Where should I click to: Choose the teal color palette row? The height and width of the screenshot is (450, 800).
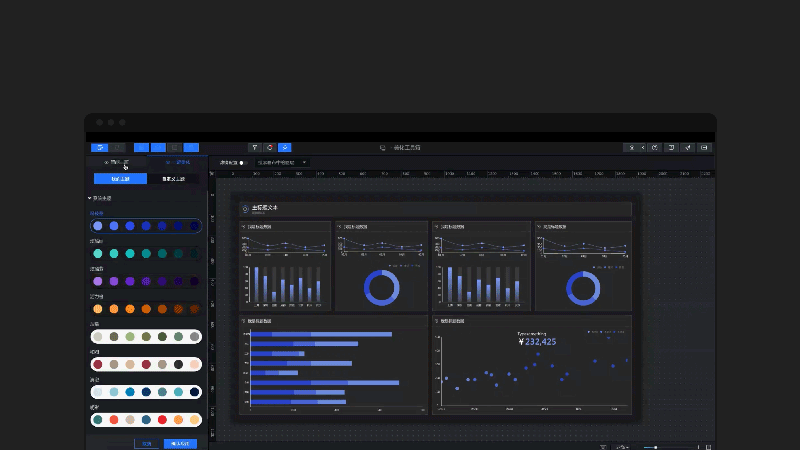coord(146,254)
